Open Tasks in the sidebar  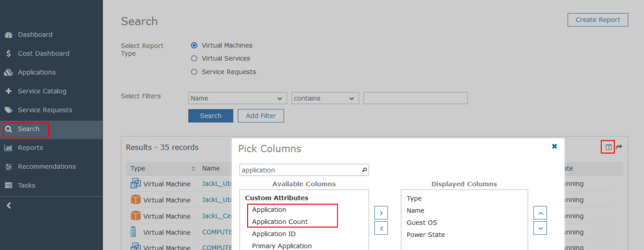[x=27, y=185]
